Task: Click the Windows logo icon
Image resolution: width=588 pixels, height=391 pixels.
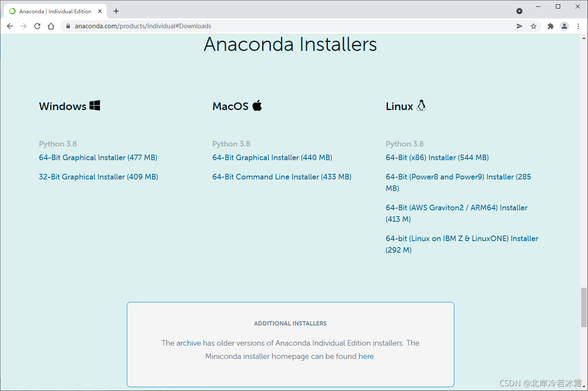Action: click(95, 105)
